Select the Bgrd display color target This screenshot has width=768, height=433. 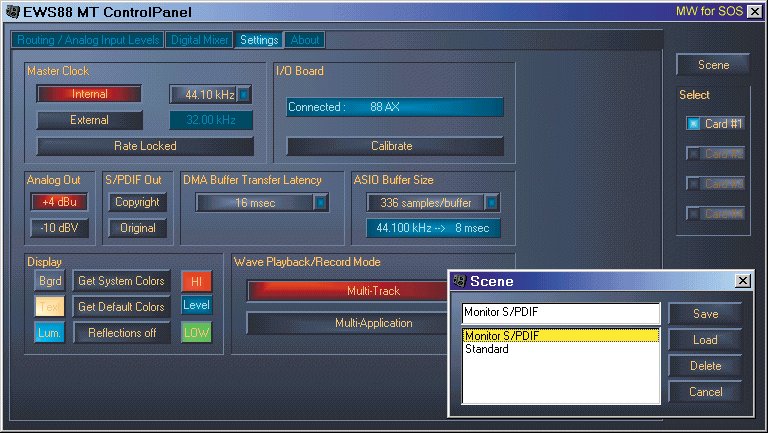(x=49, y=281)
